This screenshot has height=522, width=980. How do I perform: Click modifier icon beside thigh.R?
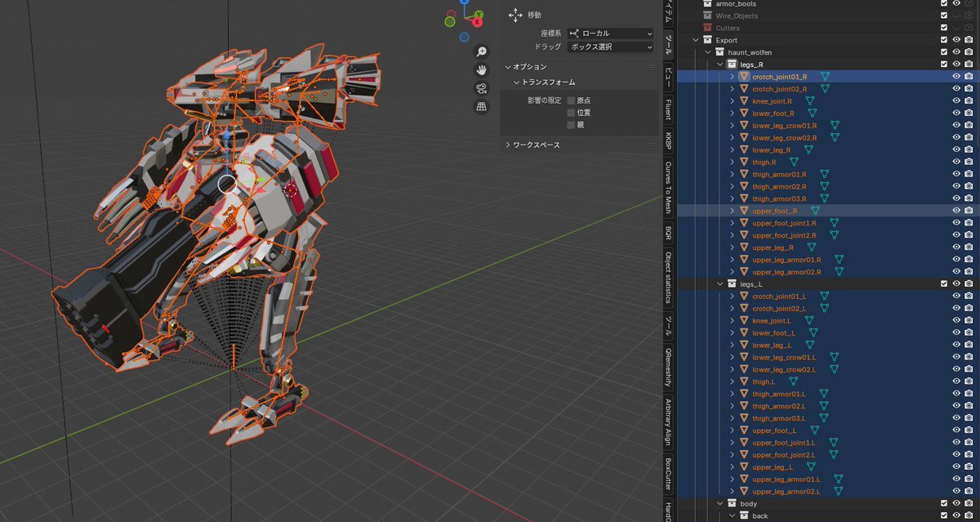[x=793, y=162]
